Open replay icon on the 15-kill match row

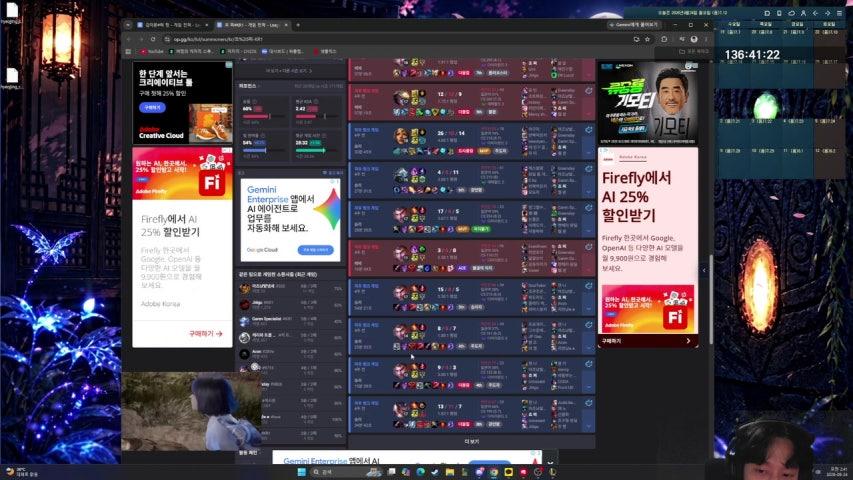[589, 286]
